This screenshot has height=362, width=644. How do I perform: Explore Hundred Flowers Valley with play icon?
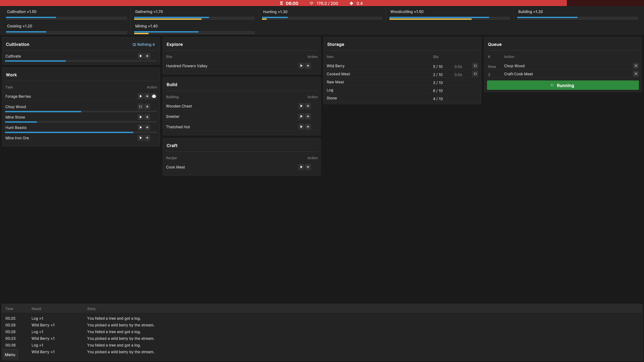coord(301,66)
